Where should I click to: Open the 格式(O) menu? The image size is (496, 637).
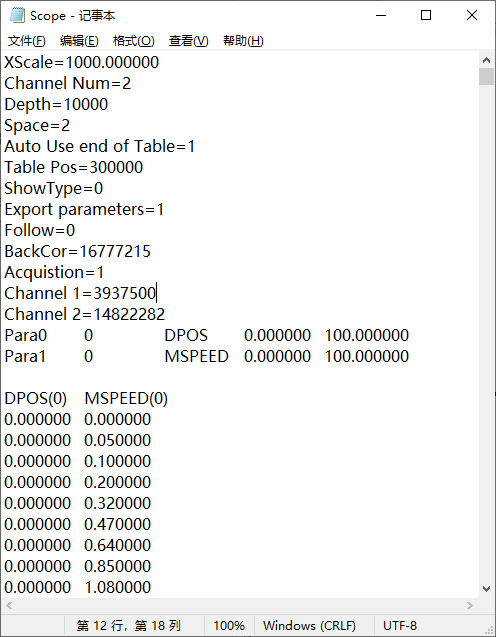tap(134, 41)
